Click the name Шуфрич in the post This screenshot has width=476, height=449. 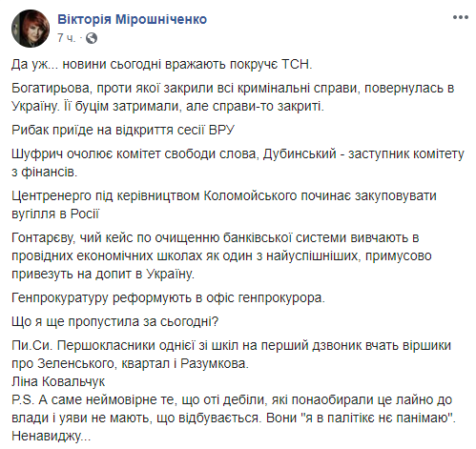click(37, 153)
